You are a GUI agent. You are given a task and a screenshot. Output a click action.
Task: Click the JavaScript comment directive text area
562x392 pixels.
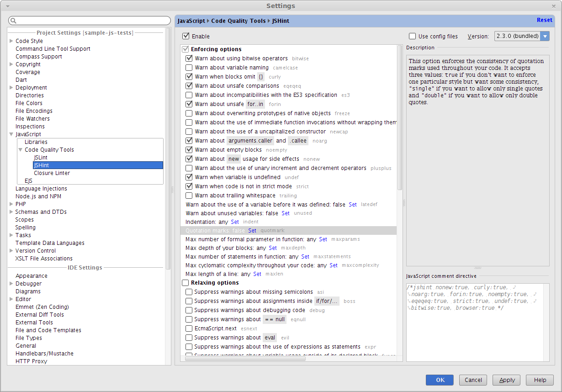point(475,323)
